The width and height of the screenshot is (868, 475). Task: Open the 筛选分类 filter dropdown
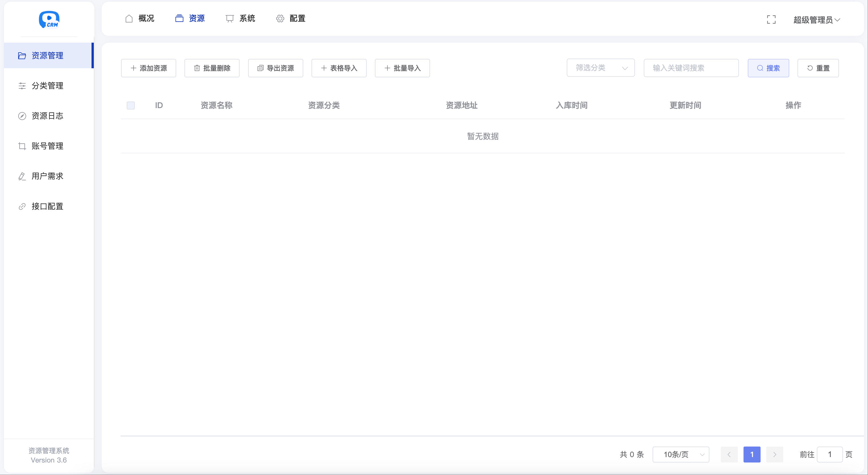pyautogui.click(x=601, y=68)
